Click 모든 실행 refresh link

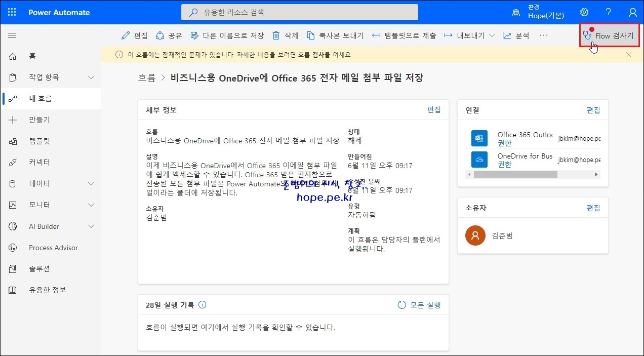(419, 305)
